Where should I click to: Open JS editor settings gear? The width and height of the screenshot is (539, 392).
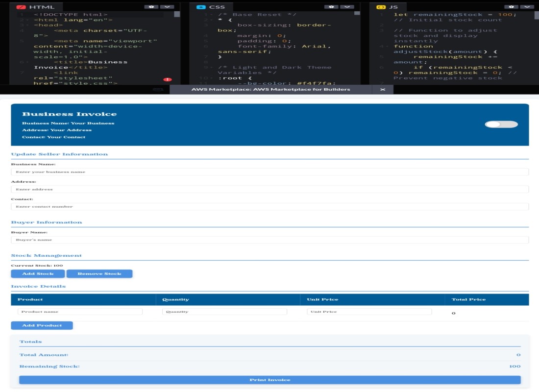512,6
